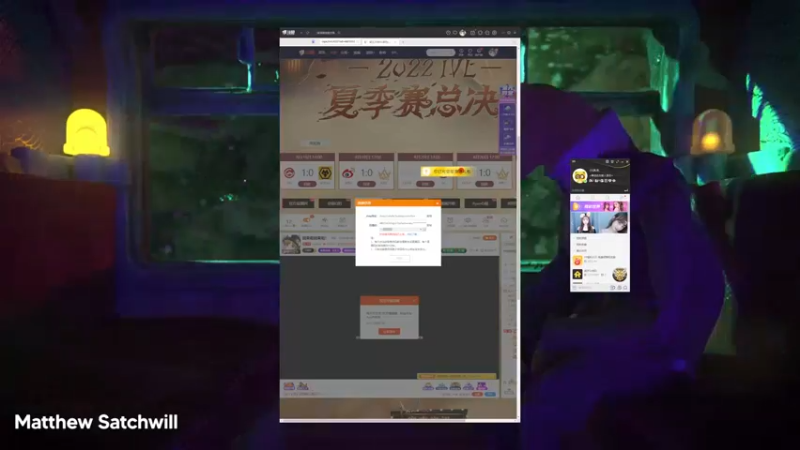
Task: Switch to the second browser tab
Action: coord(379,42)
